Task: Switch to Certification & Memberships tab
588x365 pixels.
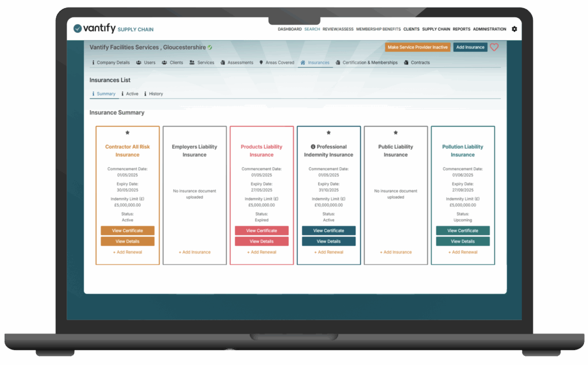Action: point(366,63)
